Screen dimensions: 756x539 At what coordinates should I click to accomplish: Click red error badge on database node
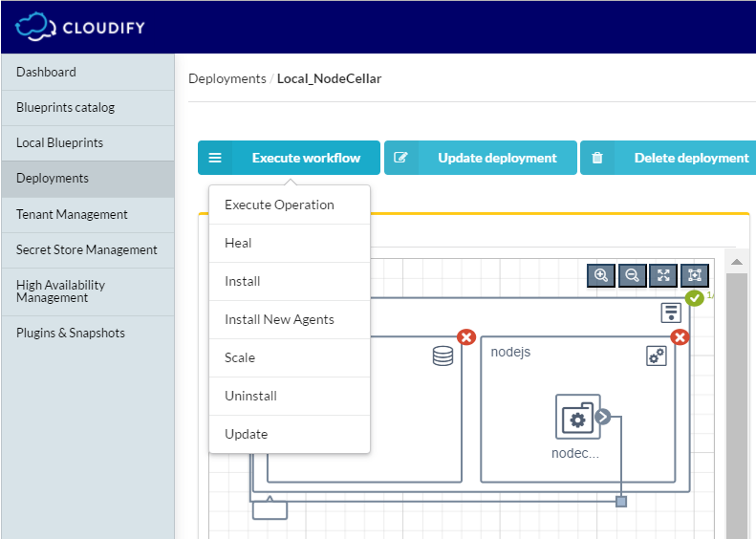coord(466,337)
